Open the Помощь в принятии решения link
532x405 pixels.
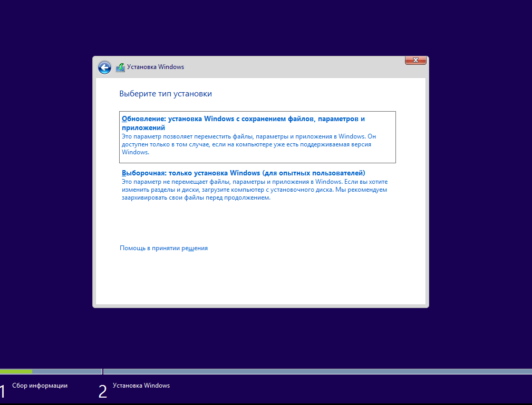[163, 248]
